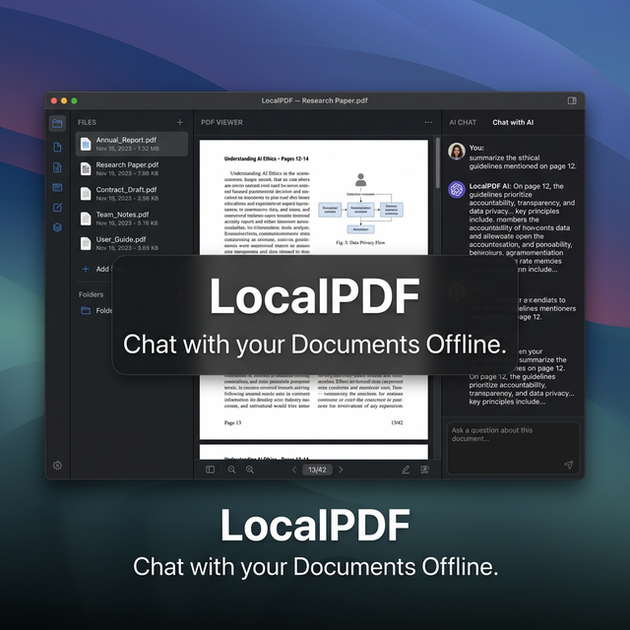This screenshot has height=630, width=630.
Task: Open the folder item under Folders
Action: click(x=96, y=311)
